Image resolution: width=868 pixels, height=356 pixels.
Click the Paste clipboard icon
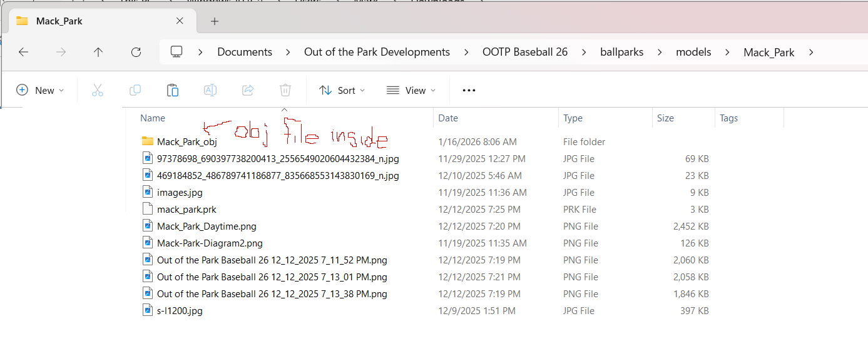point(173,90)
